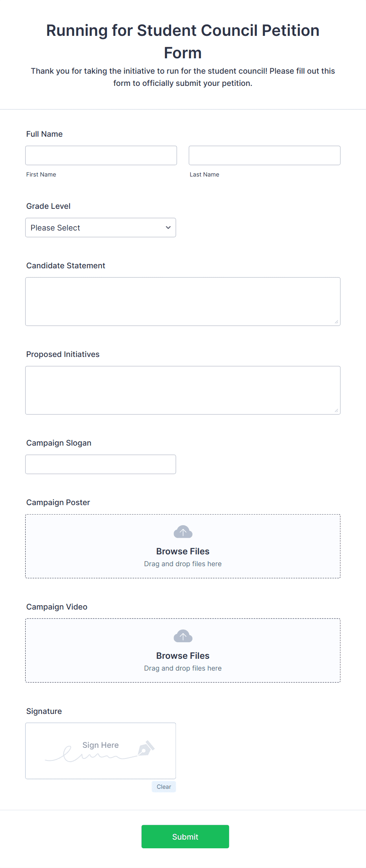
Task: Click inside the First Name field
Action: click(x=101, y=155)
